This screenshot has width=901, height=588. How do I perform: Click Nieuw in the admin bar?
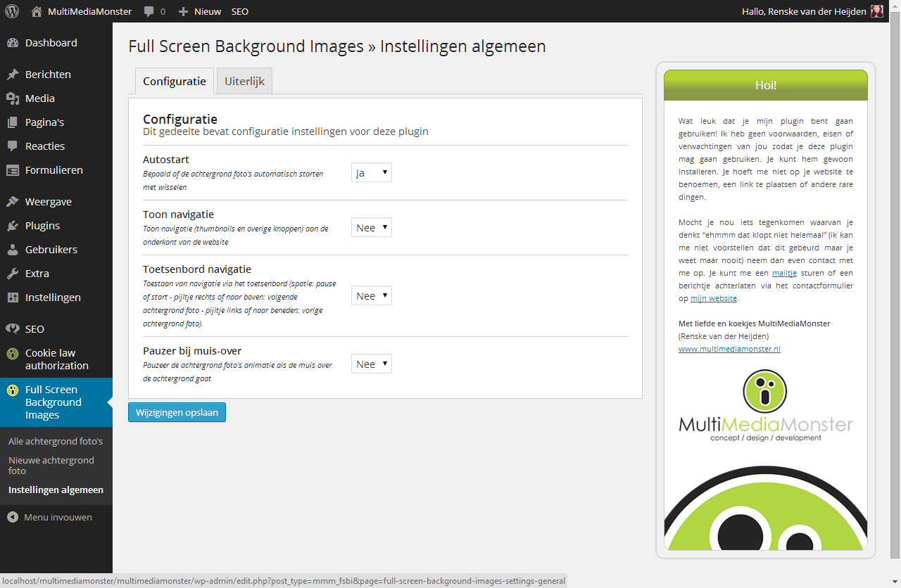(x=208, y=11)
